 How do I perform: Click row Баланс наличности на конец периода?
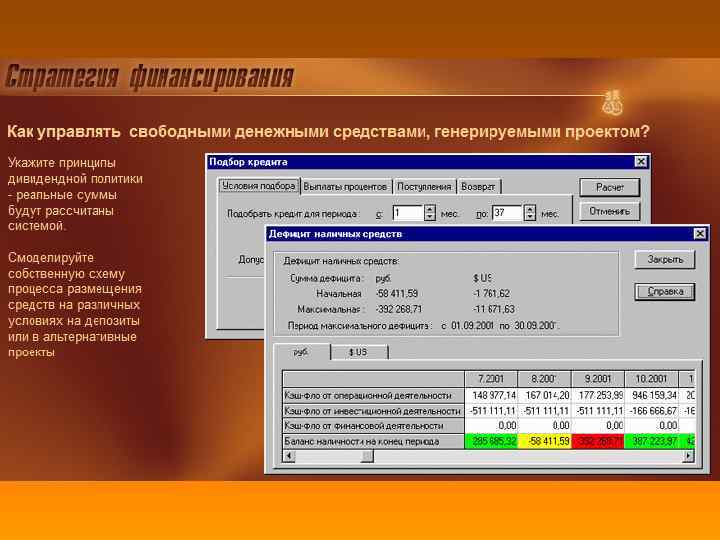[373, 441]
